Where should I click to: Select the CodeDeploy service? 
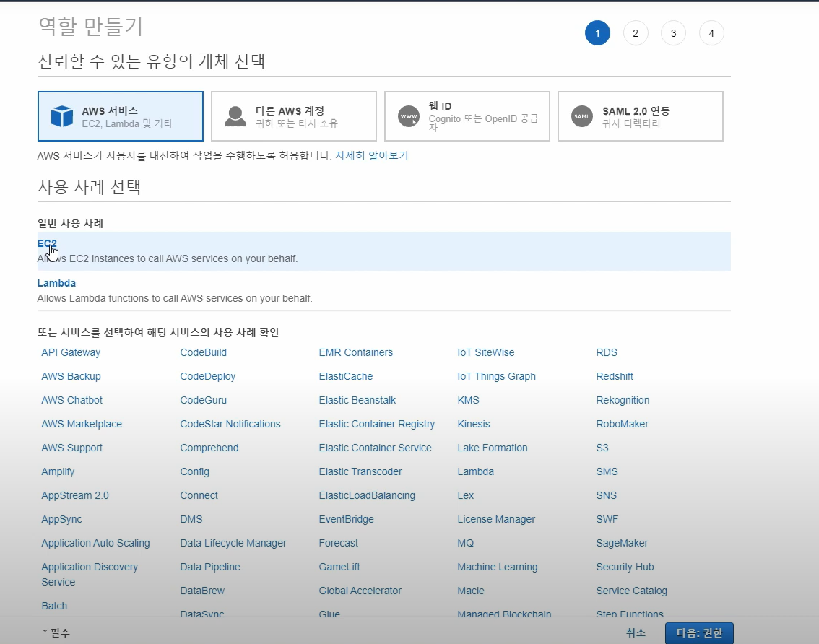(x=208, y=377)
